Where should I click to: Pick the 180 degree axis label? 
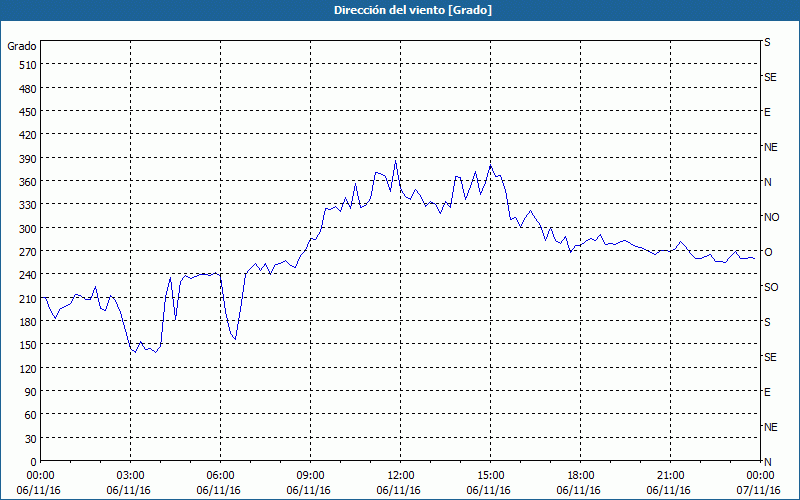point(28,322)
